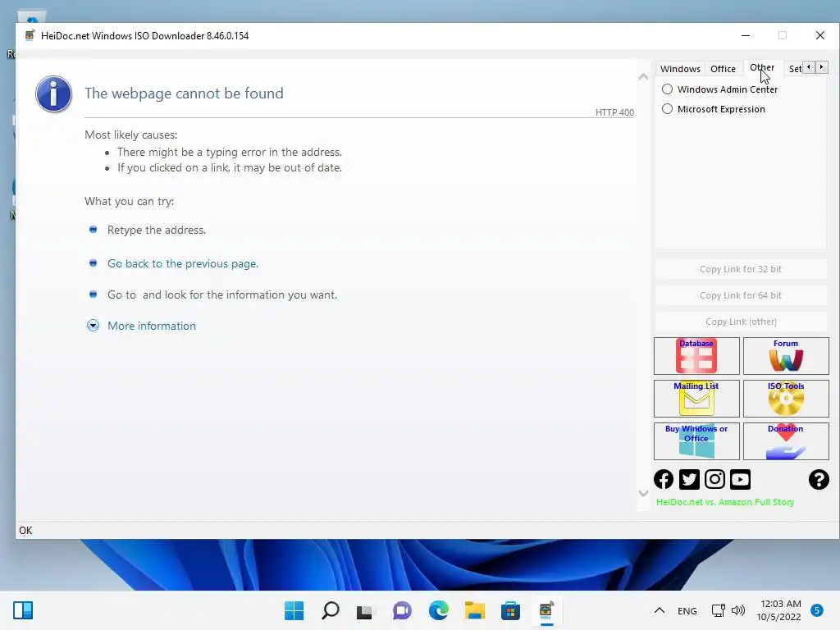Open notification count badge
This screenshot has width=840, height=630.
(816, 610)
